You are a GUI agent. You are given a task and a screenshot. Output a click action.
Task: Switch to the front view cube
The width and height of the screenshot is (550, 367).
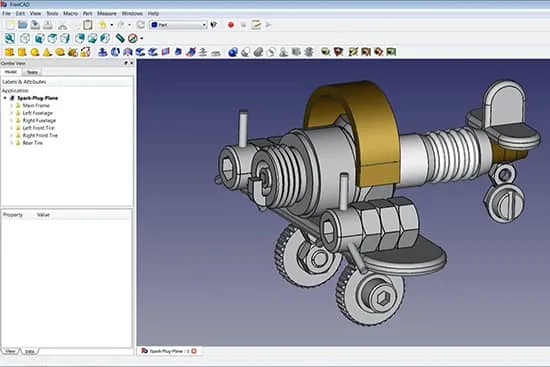tap(39, 38)
